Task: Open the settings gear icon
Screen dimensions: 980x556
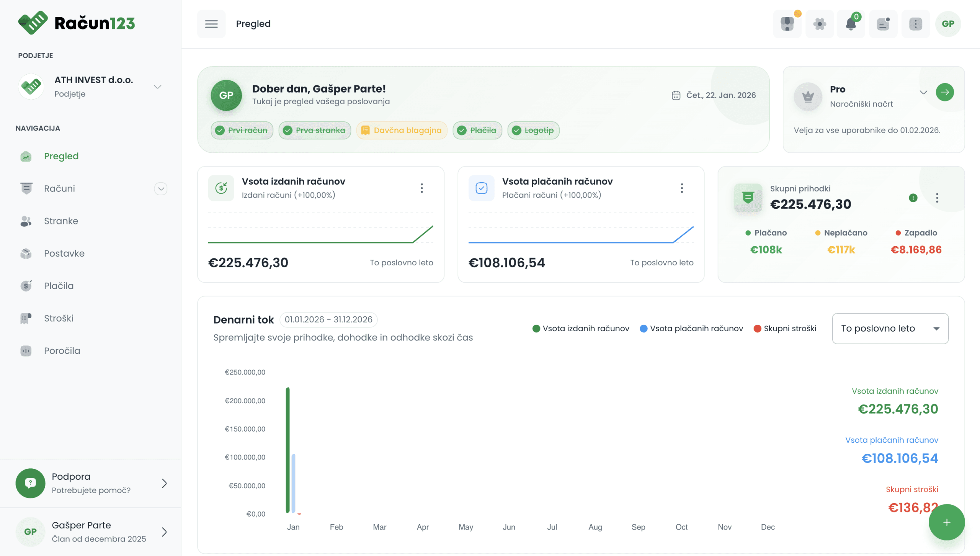Action: (x=819, y=24)
